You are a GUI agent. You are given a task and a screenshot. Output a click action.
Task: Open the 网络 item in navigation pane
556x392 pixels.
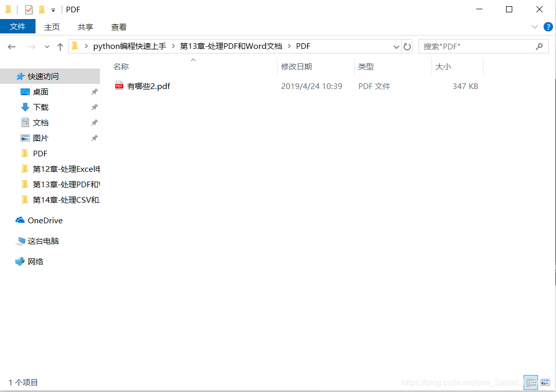coord(36,261)
